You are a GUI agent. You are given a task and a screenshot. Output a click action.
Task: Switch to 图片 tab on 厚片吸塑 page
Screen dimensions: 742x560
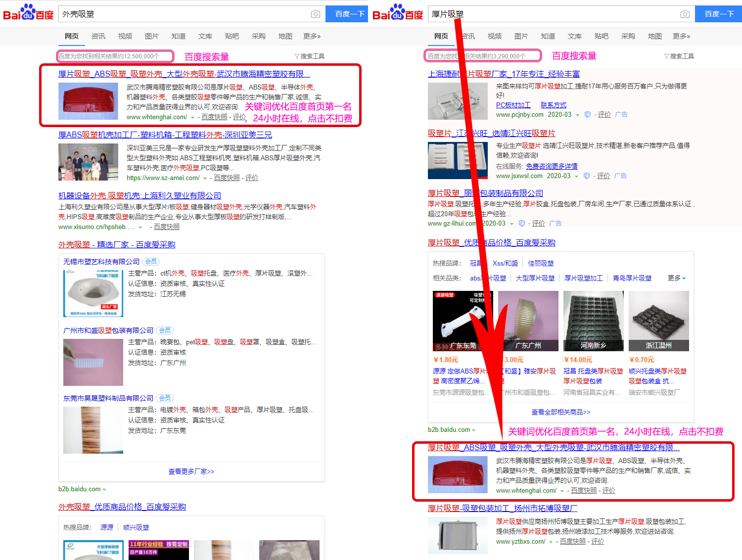pyautogui.click(x=521, y=36)
